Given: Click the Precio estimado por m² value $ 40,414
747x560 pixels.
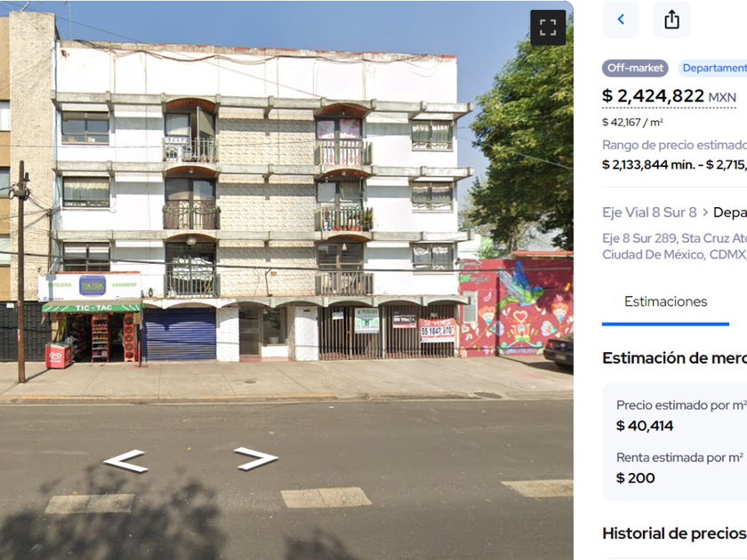Looking at the screenshot, I should 645,426.
